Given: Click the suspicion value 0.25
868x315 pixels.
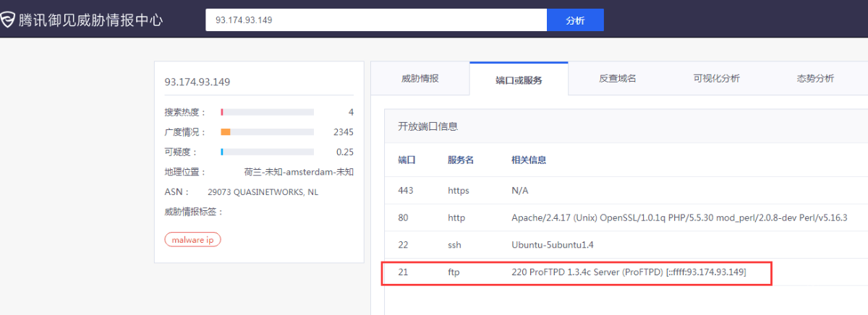Looking at the screenshot, I should [x=345, y=152].
